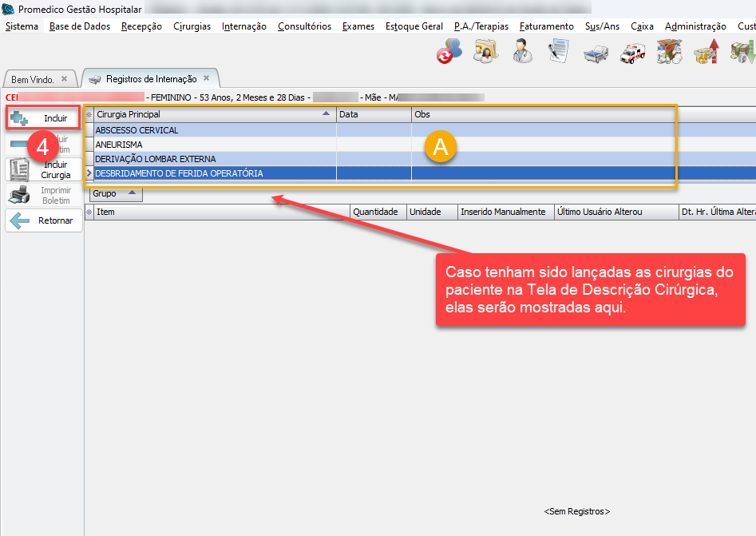Open the patients folder toolbar icon
This screenshot has height=536, width=756.
[x=485, y=52]
